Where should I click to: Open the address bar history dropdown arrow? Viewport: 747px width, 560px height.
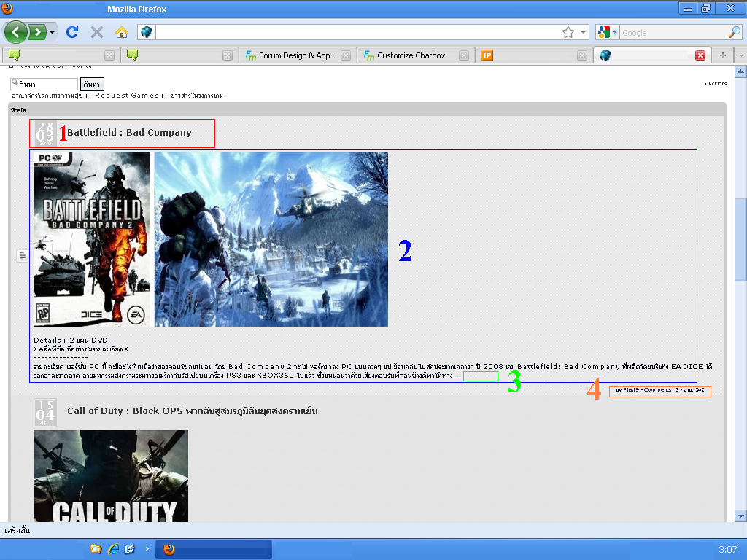(x=583, y=32)
